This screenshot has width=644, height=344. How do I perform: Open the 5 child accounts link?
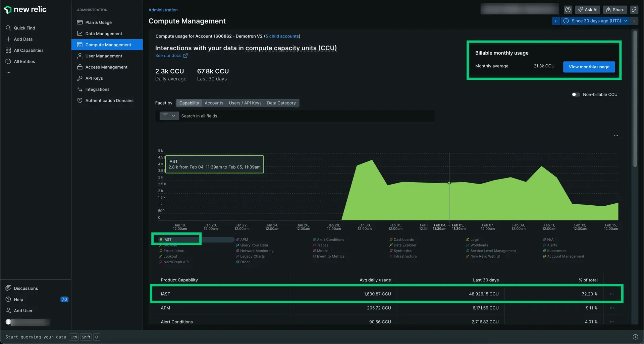pos(282,36)
